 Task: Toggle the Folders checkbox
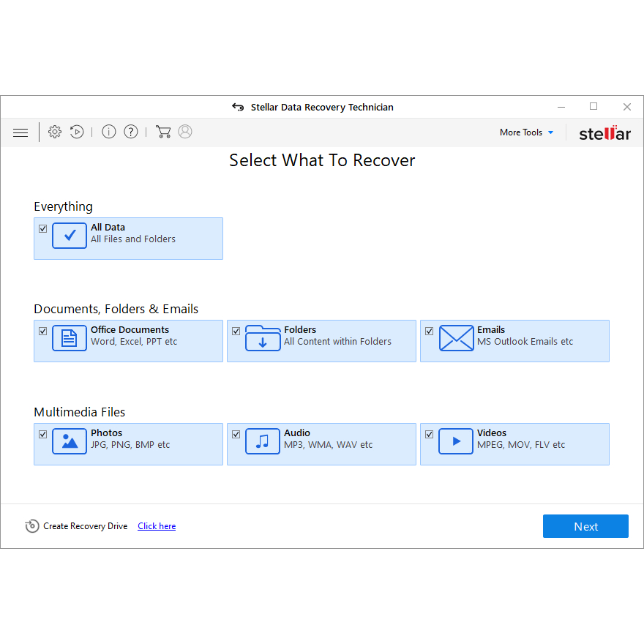point(236,331)
